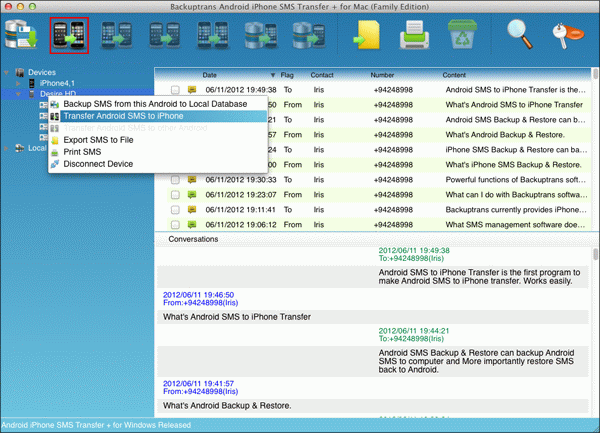Expand the iPhone4,1 device node
This screenshot has width=600, height=433.
[18, 83]
